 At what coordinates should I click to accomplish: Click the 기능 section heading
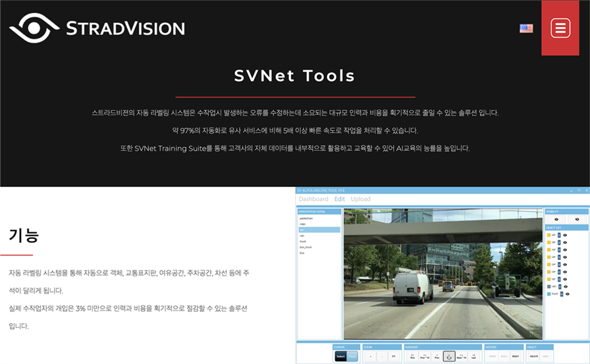pyautogui.click(x=24, y=236)
